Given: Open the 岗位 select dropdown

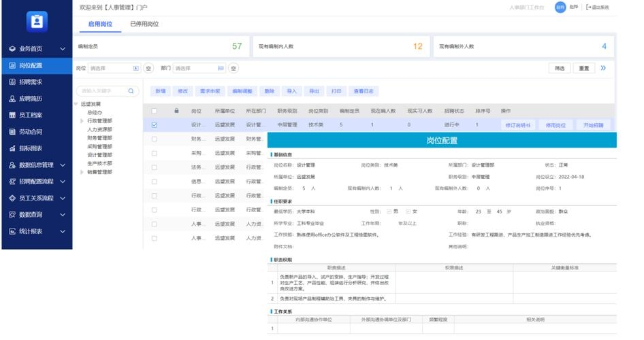Looking at the screenshot, I should coord(114,68).
